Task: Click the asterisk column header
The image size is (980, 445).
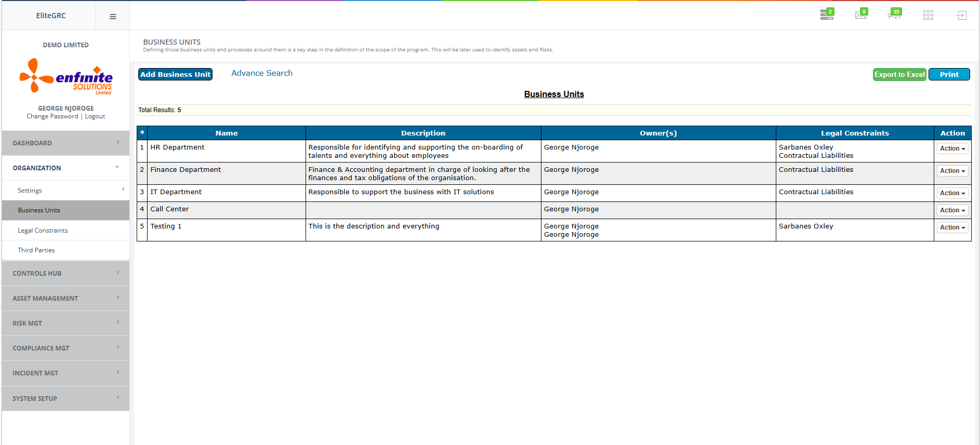Action: pos(142,133)
